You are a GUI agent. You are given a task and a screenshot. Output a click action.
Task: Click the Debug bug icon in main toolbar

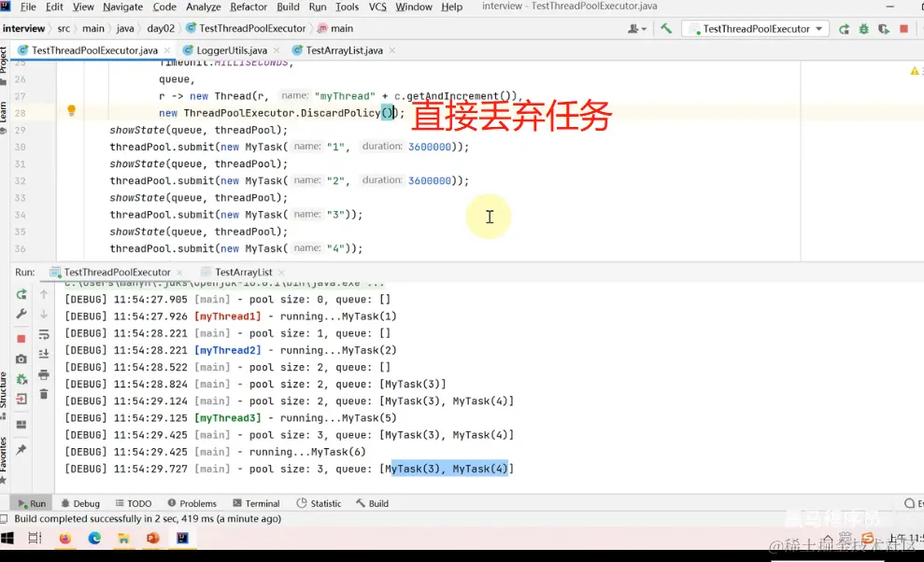pos(863,28)
